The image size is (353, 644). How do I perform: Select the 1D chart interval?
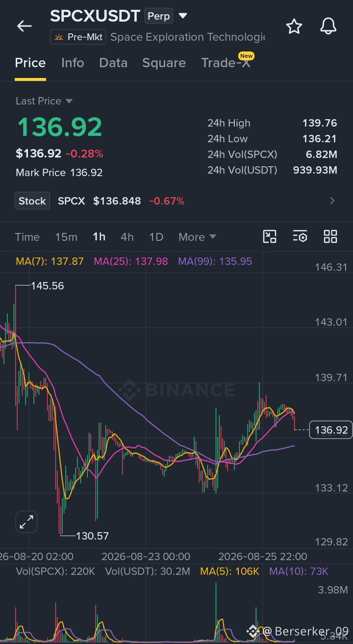(x=156, y=237)
